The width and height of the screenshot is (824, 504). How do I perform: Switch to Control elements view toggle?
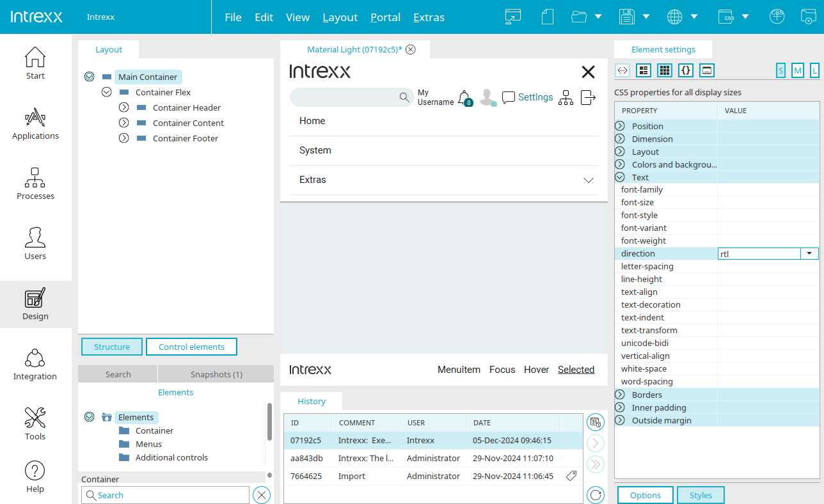tap(191, 347)
